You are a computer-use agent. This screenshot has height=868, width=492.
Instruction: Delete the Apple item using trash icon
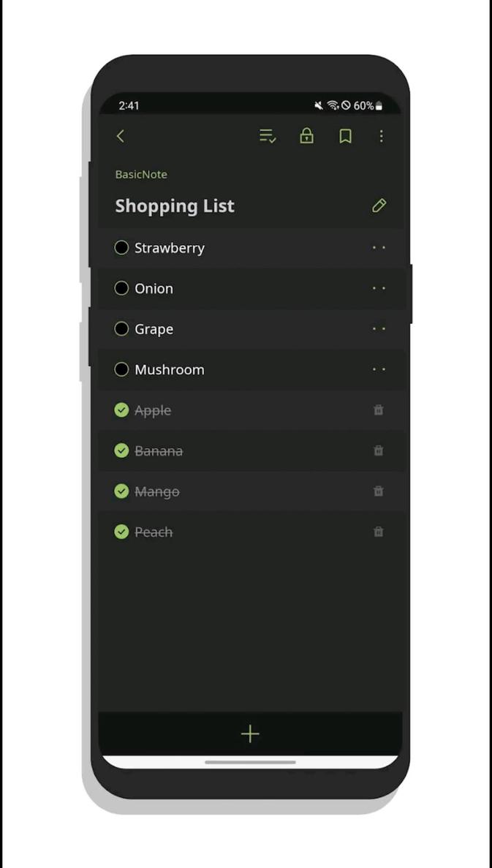(379, 410)
